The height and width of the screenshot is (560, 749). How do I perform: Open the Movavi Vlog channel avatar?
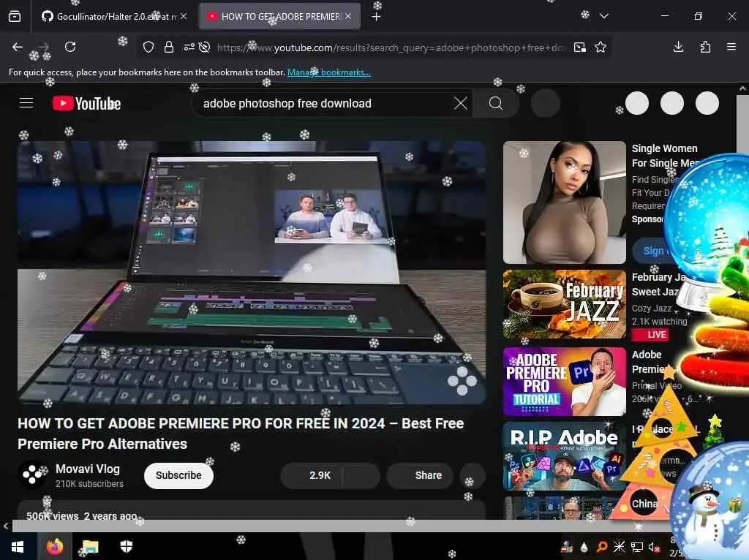pos(32,474)
